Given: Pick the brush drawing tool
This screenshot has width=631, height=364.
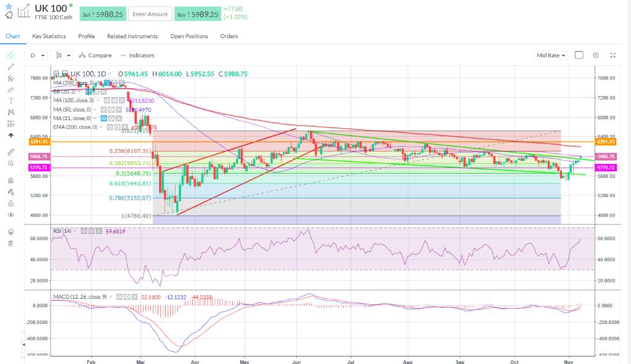Looking at the screenshot, I should (x=11, y=90).
